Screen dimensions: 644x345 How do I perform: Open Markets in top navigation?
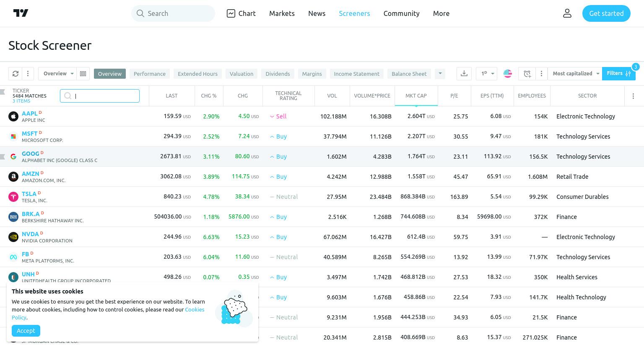[x=282, y=13]
